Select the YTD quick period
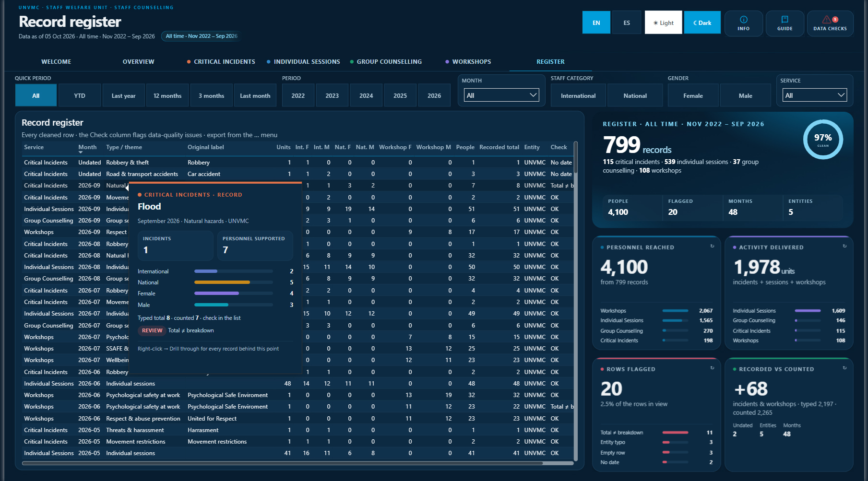Viewport: 868px width, 481px height. pyautogui.click(x=80, y=95)
